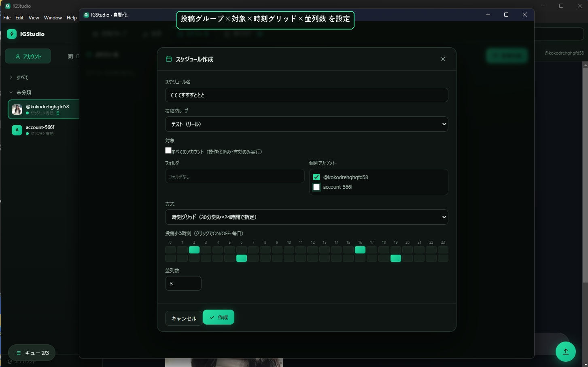Turn on the 21:00 time slot
This screenshot has width=588, height=367.
point(419,250)
